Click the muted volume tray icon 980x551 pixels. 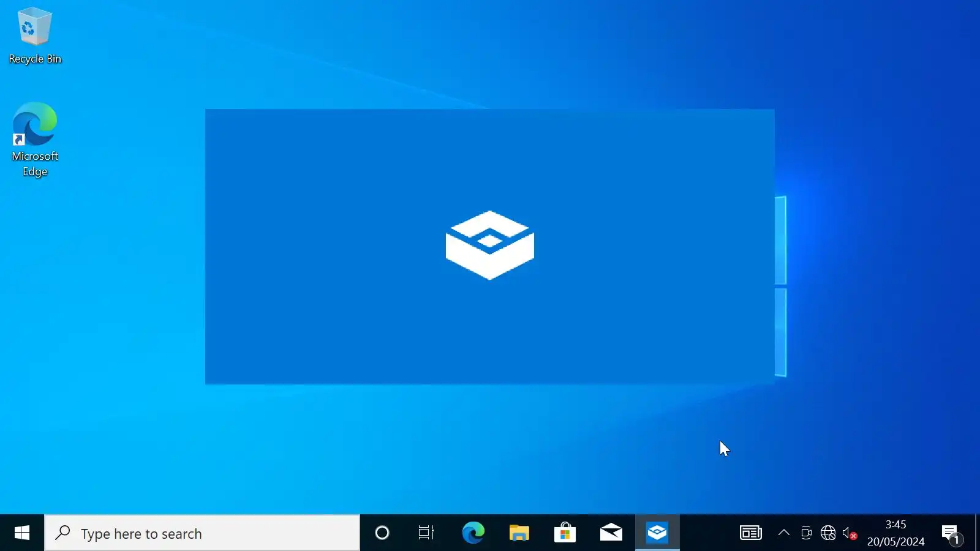click(x=850, y=533)
